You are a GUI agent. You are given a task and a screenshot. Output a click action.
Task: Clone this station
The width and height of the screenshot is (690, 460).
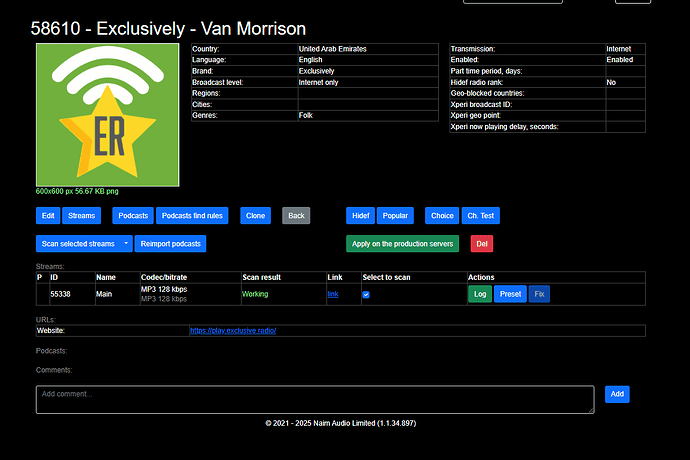[256, 216]
